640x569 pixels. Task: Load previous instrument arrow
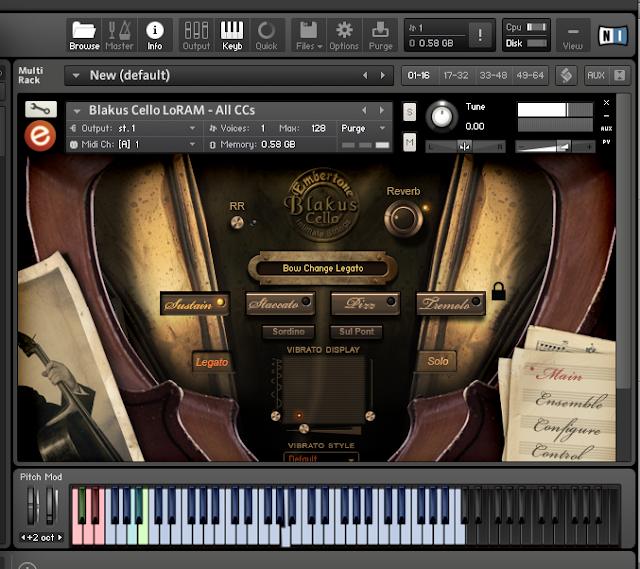pyautogui.click(x=364, y=110)
